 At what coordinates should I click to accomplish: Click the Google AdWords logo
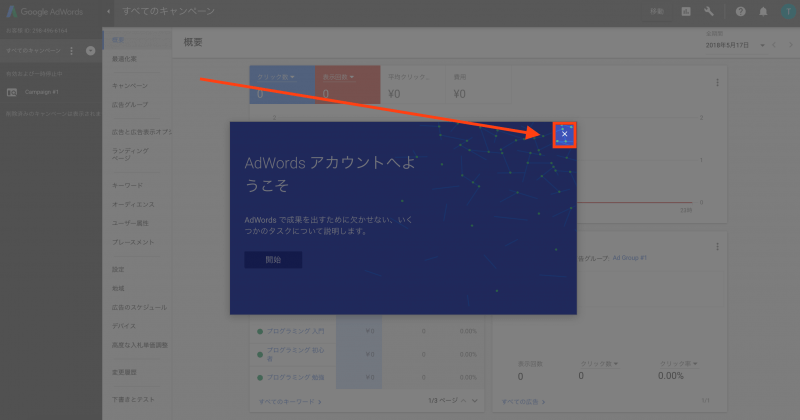[44, 11]
